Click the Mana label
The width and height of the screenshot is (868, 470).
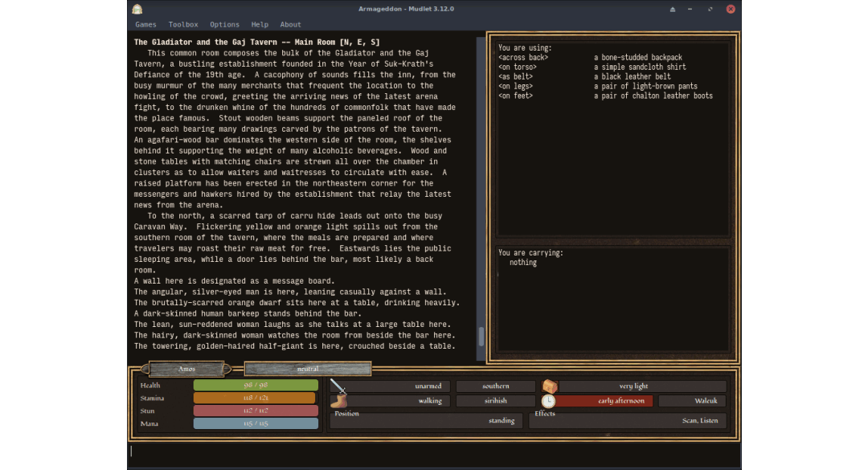click(x=149, y=423)
